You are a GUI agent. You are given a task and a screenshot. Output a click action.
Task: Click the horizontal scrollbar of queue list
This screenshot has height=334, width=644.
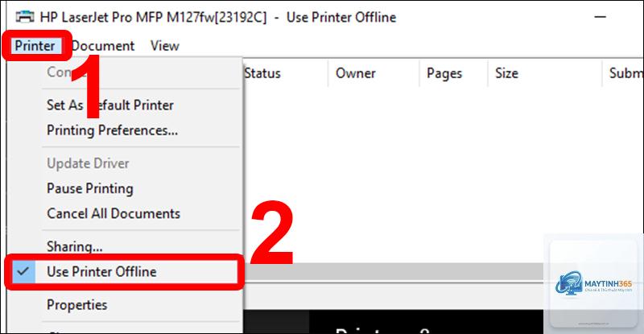(x=393, y=272)
